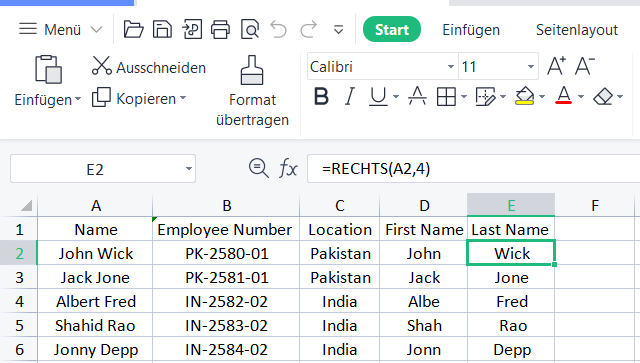Select cell with PK-2581-01

point(226,278)
